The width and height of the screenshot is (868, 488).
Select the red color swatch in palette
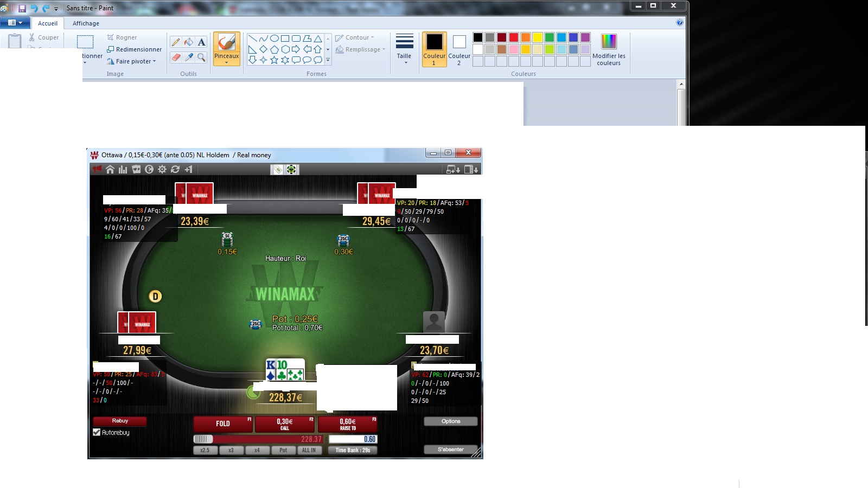[x=514, y=37]
